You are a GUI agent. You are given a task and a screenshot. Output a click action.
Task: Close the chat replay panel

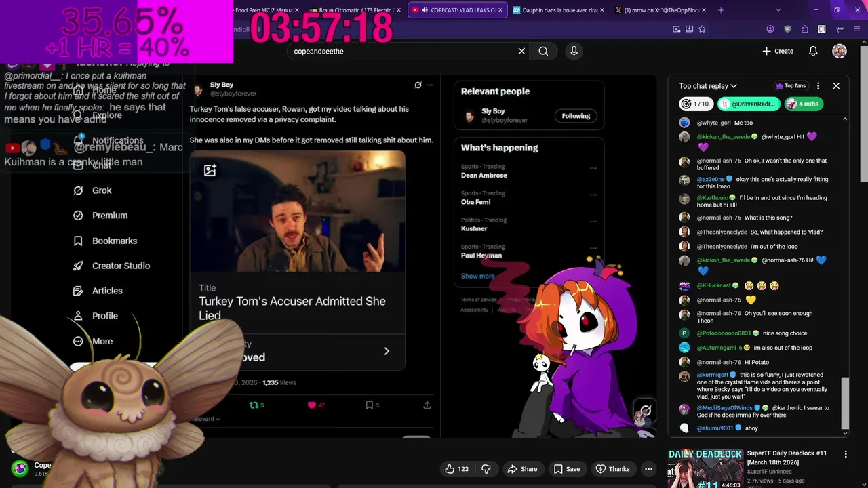coord(836,86)
